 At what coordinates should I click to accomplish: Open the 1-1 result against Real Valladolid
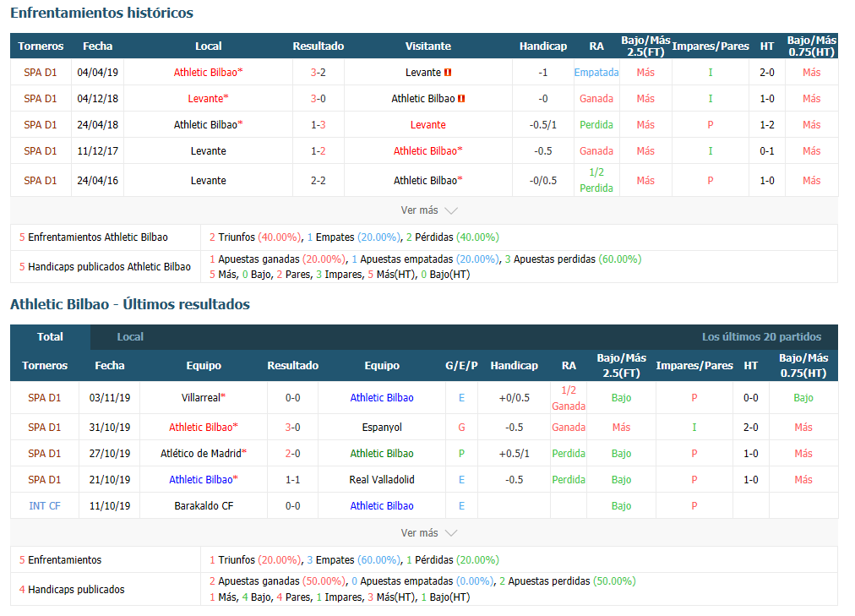(293, 480)
